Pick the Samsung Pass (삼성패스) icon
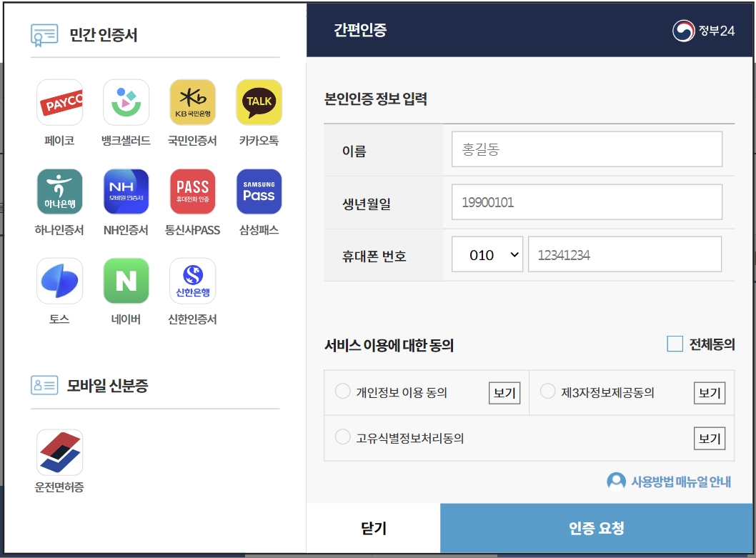 click(259, 191)
